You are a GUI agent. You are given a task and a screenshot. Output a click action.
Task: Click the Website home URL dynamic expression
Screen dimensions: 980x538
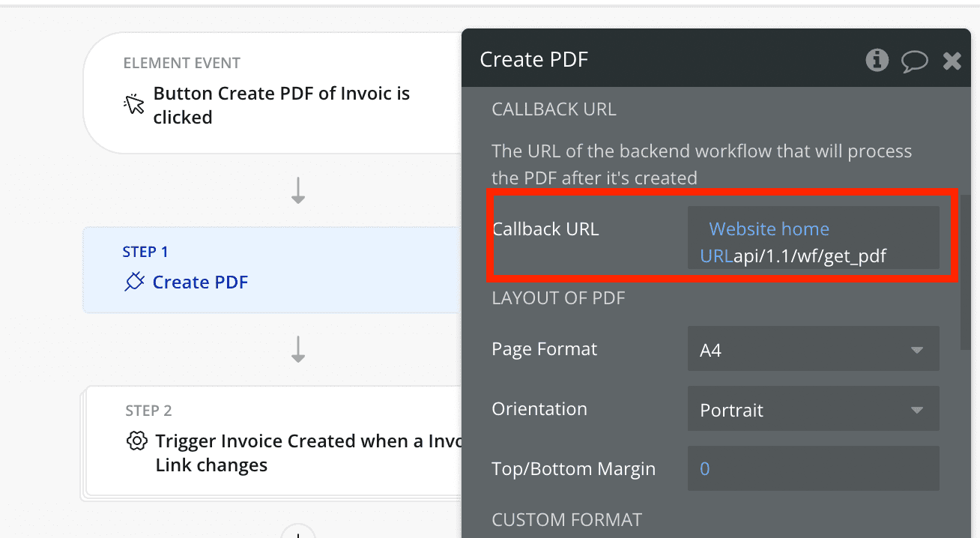[769, 229]
